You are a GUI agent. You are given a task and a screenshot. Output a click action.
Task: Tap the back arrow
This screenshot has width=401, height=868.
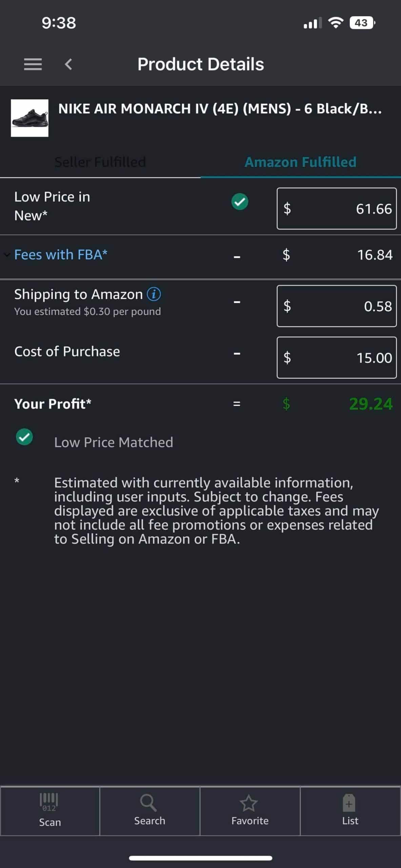point(68,64)
